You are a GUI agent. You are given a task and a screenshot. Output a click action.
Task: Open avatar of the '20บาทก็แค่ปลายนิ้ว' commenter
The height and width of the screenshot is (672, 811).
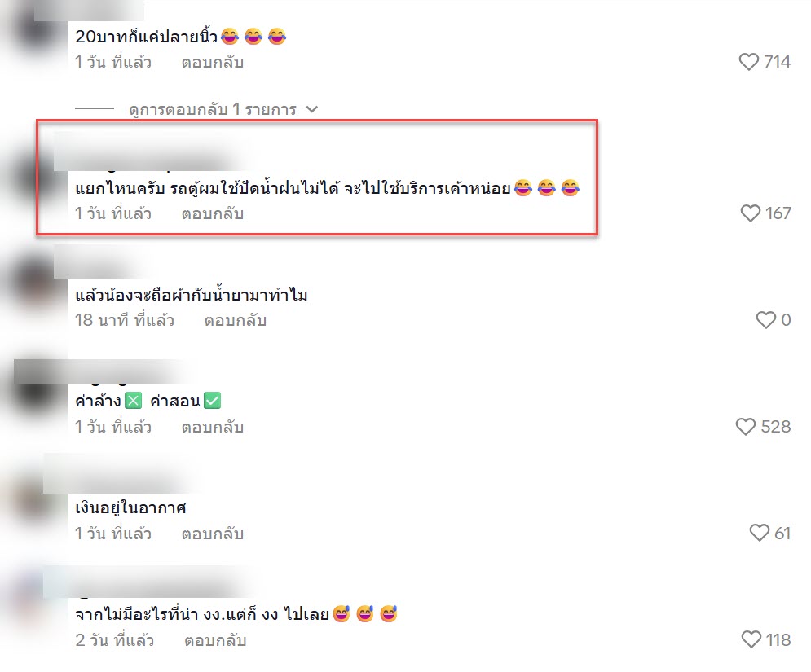coord(35,31)
